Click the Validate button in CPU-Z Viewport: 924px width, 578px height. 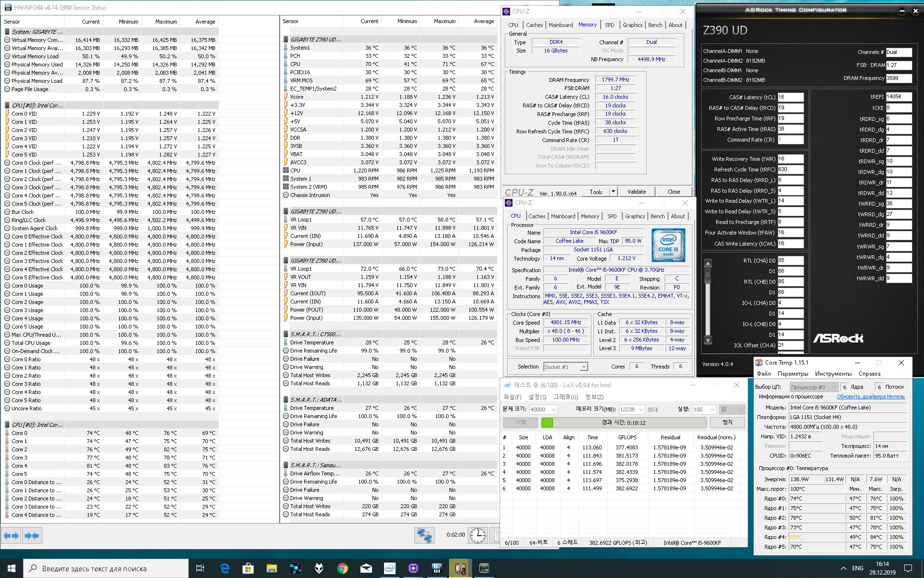pos(636,192)
